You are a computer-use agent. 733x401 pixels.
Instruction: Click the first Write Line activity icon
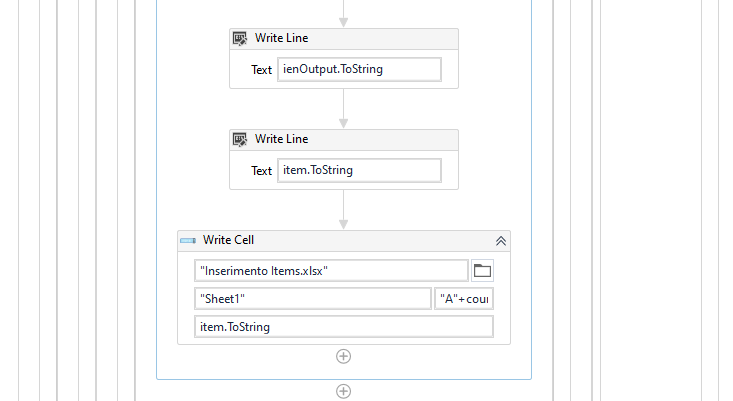240,39
